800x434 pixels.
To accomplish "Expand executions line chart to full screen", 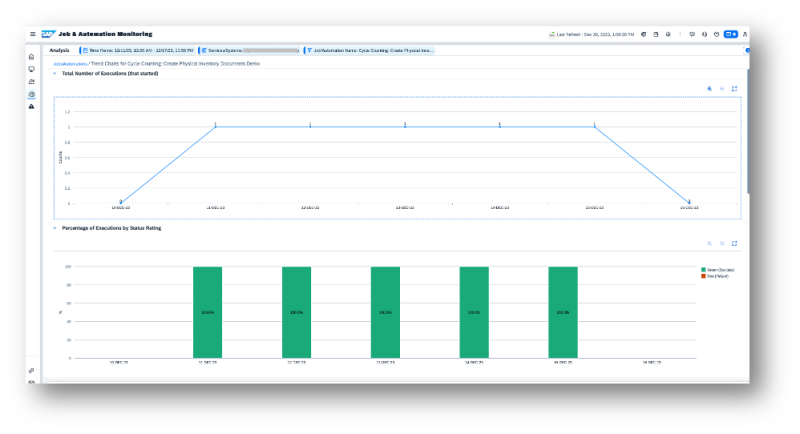I will pos(735,88).
